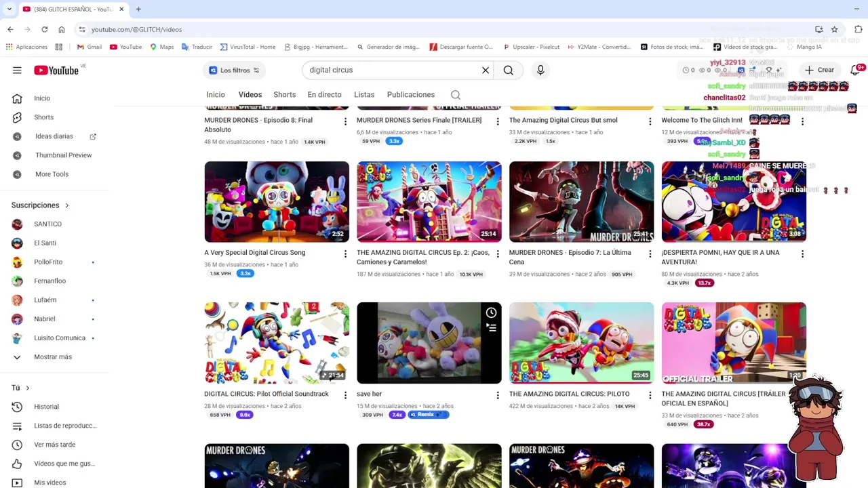Open the notifications bell
The height and width of the screenshot is (488, 868).
pyautogui.click(x=855, y=70)
